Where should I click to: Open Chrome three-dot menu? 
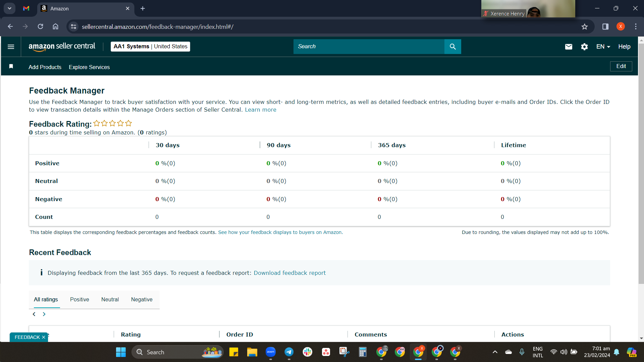(x=636, y=26)
